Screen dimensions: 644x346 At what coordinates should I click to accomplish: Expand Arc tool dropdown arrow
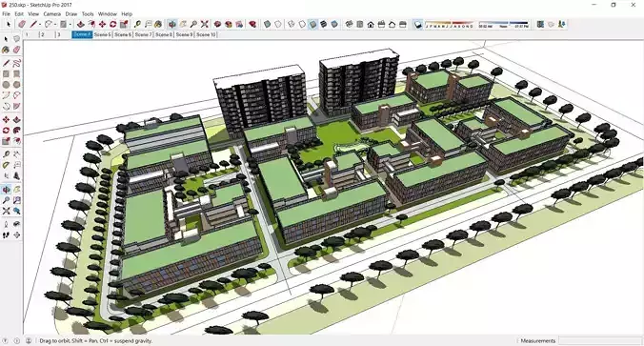click(55, 24)
